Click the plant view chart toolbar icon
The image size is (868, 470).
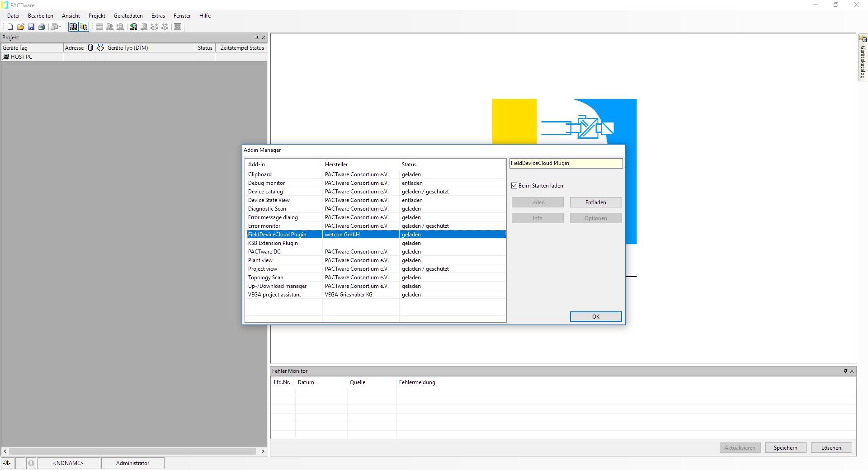click(178, 27)
